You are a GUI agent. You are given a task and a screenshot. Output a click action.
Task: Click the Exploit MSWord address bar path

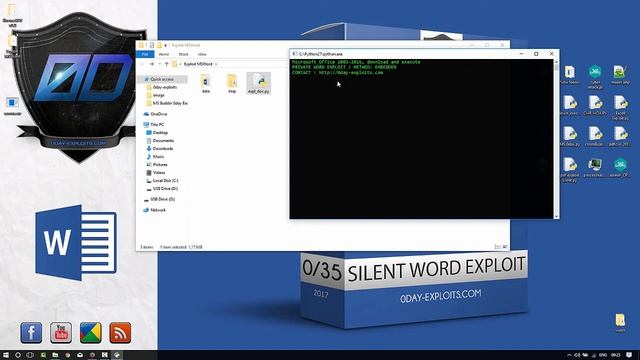(198, 64)
